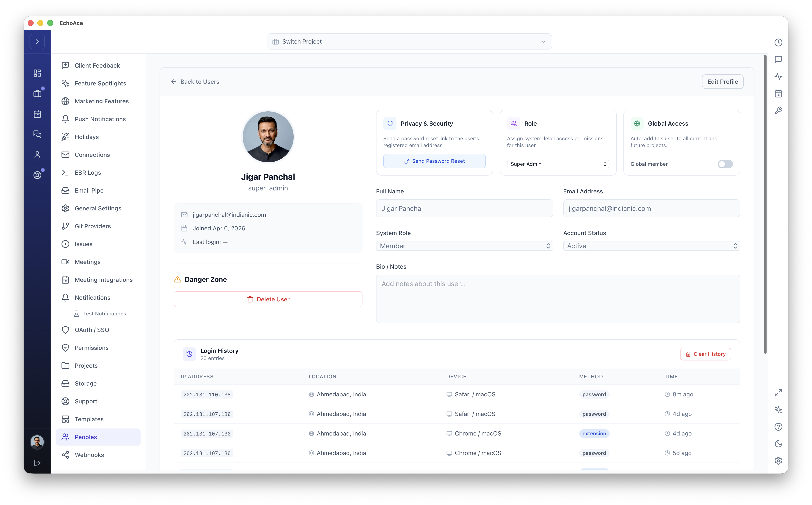Open Push Notifications menu item
The width and height of the screenshot is (812, 505).
coord(98,119)
